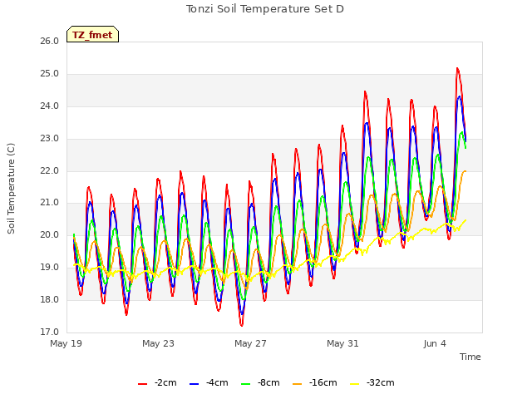Click the red -2cm legend swatch

pyautogui.click(x=142, y=384)
